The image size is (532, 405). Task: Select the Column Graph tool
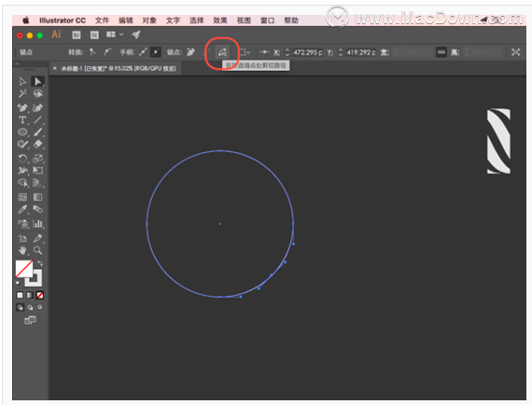point(37,224)
